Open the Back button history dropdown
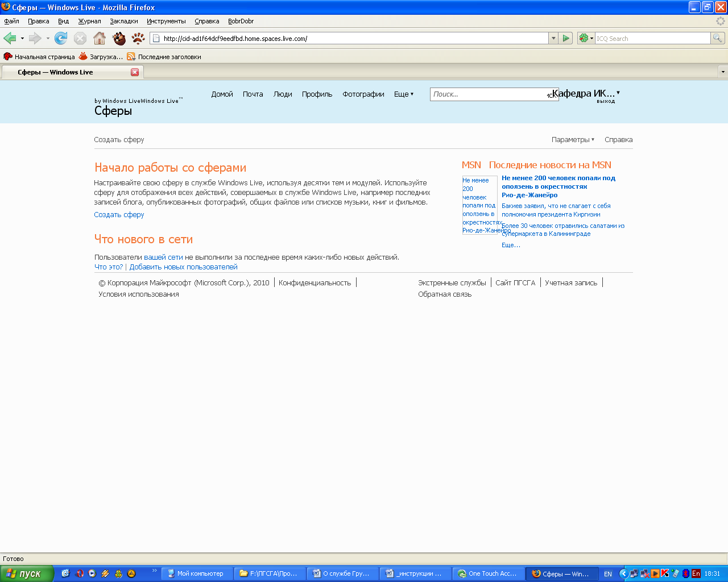 pyautogui.click(x=22, y=38)
